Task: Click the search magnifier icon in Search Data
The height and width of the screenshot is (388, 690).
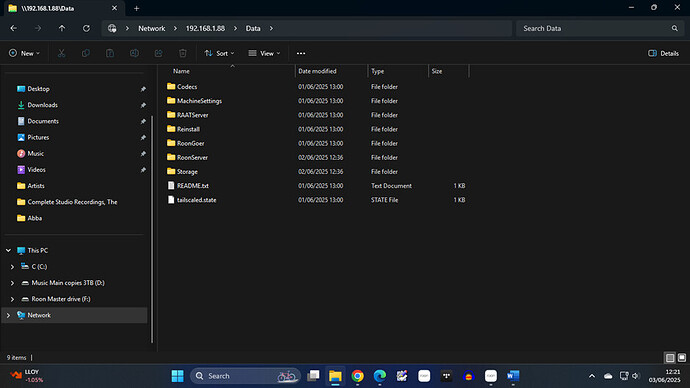Action: point(675,28)
